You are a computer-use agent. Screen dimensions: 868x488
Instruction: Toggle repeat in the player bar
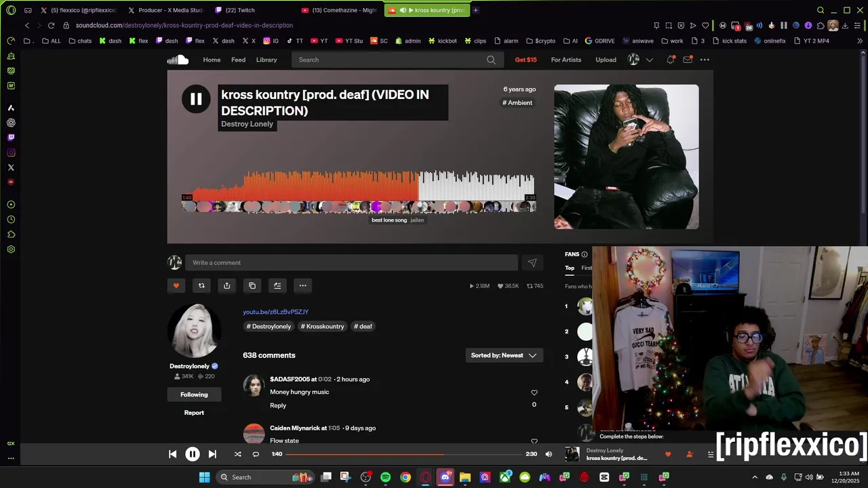256,454
